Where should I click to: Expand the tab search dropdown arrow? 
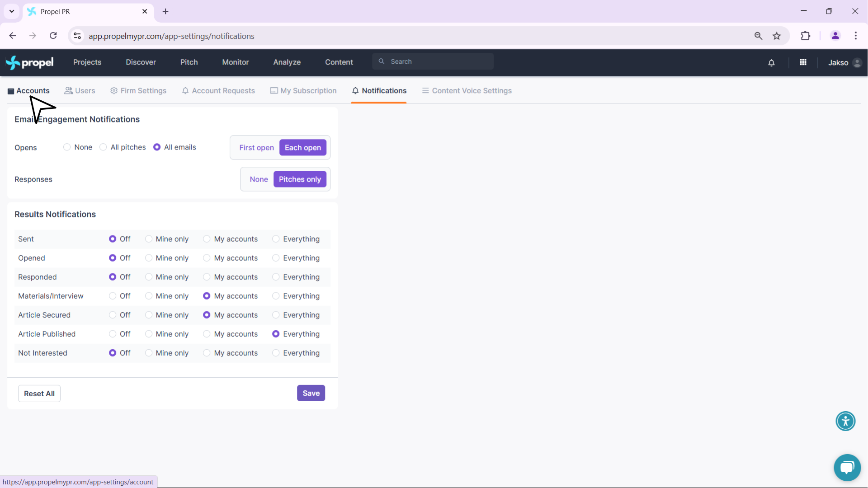[12, 11]
